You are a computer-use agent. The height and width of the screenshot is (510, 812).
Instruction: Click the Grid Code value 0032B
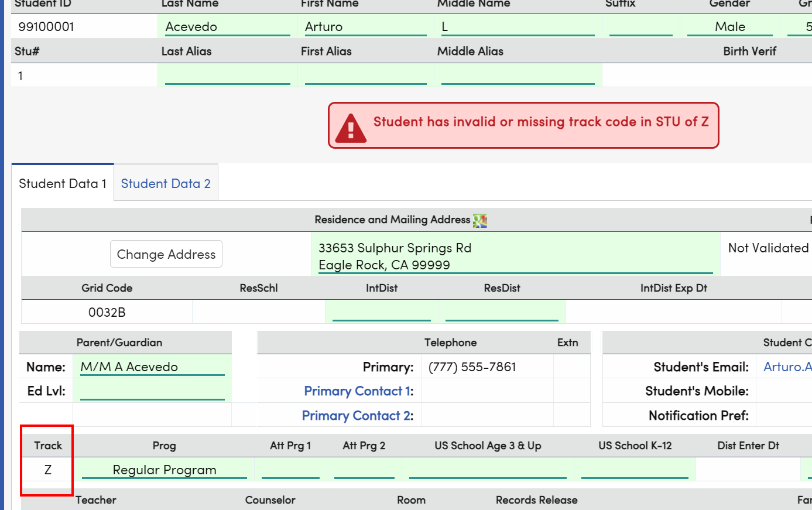pos(107,312)
